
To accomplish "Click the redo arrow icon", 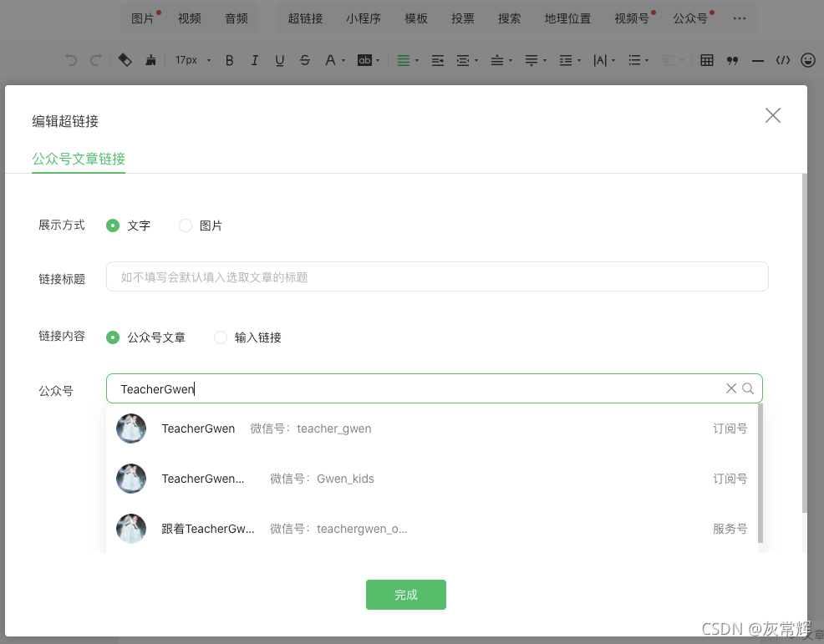I will (95, 60).
